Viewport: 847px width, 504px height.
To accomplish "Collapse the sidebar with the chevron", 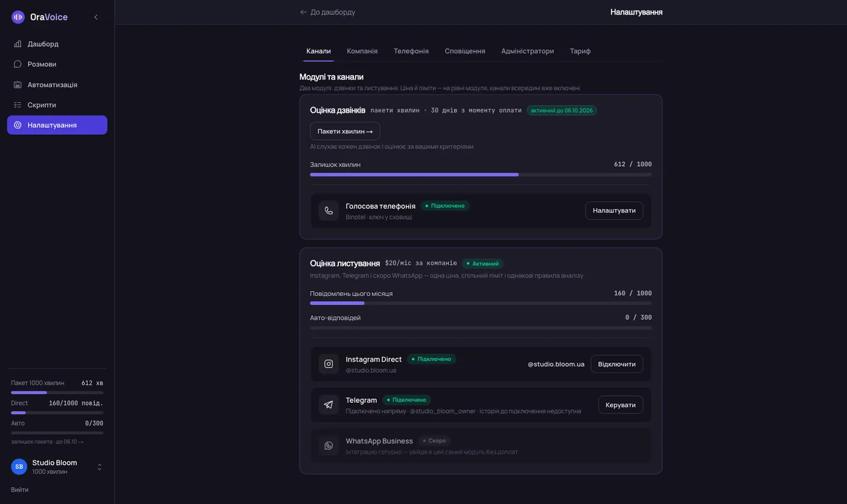I will tap(96, 17).
